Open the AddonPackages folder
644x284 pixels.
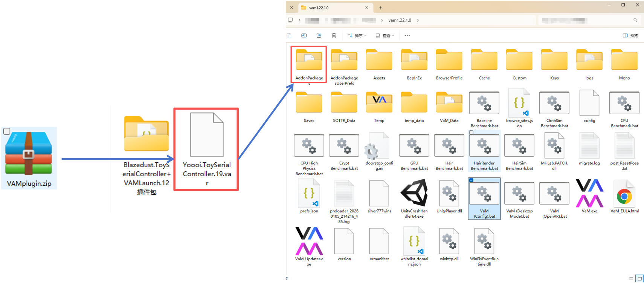[309, 65]
